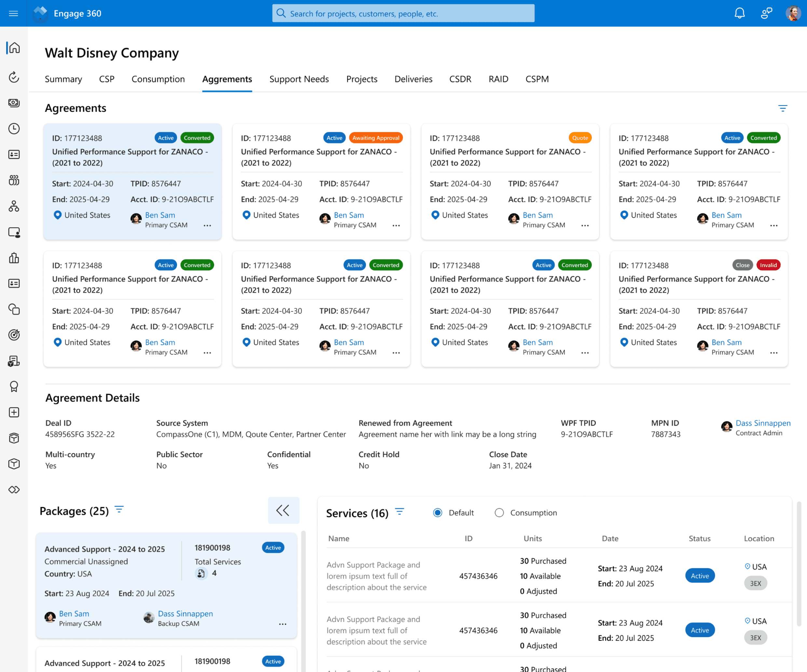
Task: Click the Awaiting Approval status badge
Action: [376, 138]
